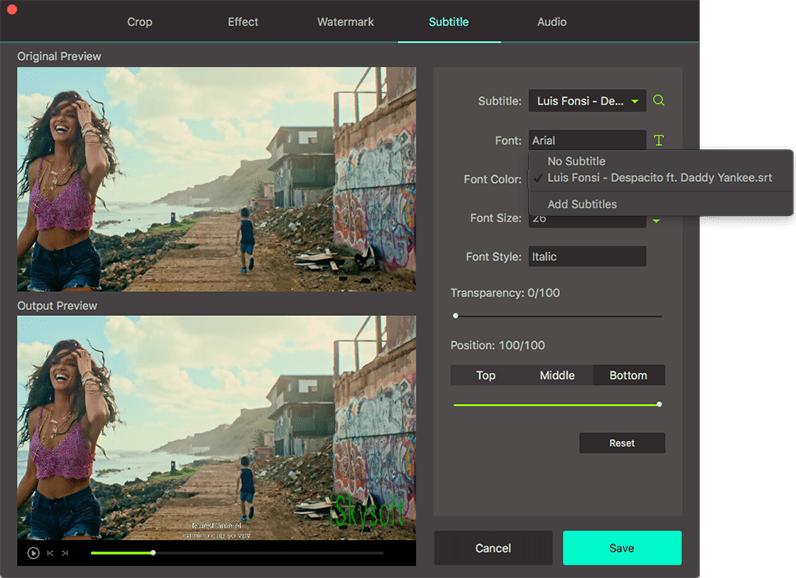Click the Arial font input field
The image size is (796, 578).
point(587,141)
